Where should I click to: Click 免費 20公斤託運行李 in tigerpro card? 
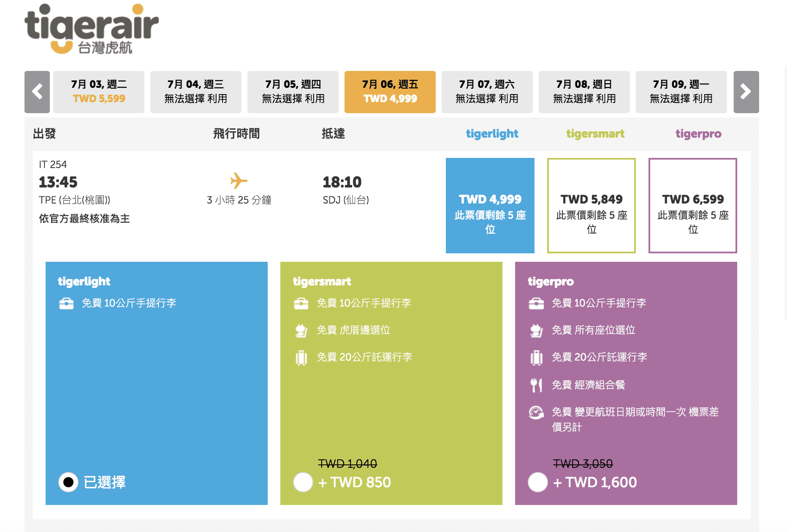(x=600, y=357)
